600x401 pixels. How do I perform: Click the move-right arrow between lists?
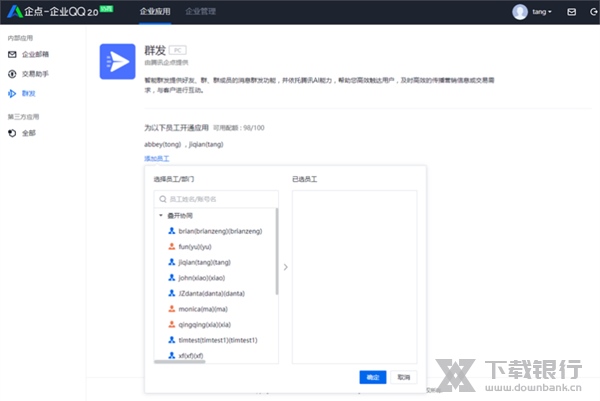pos(285,267)
